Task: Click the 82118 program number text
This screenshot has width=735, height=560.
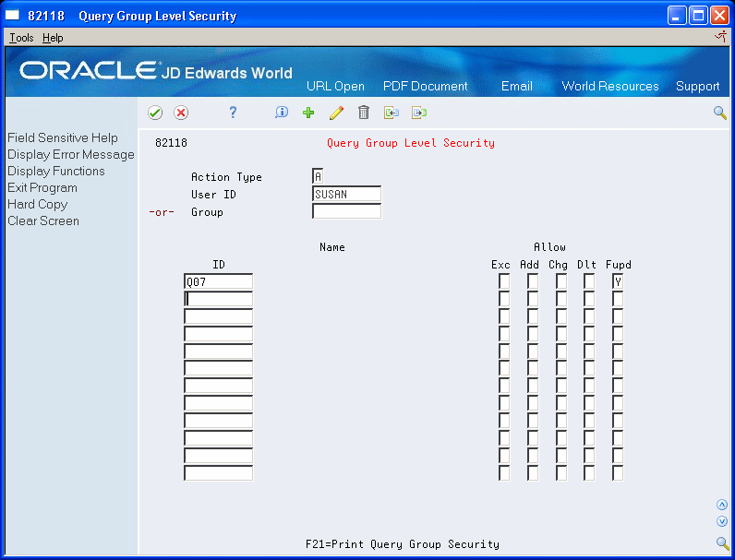Action: click(x=171, y=143)
